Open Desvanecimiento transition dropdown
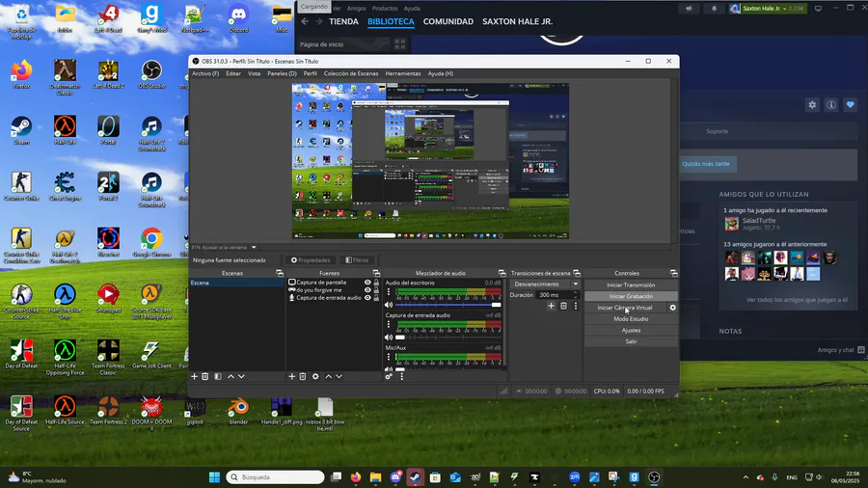The height and width of the screenshot is (488, 868). pos(545,284)
